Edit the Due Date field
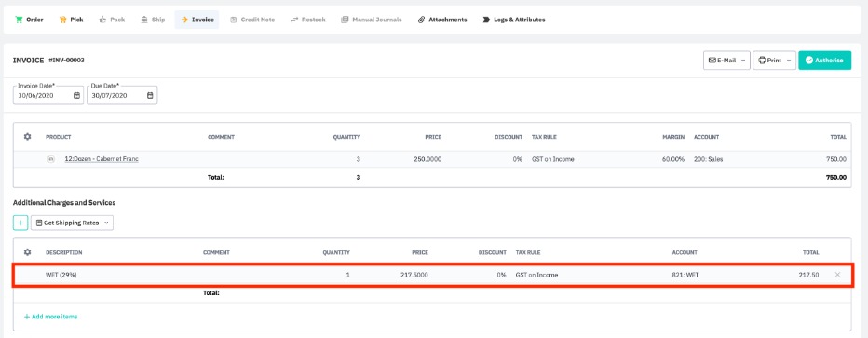 pyautogui.click(x=122, y=95)
